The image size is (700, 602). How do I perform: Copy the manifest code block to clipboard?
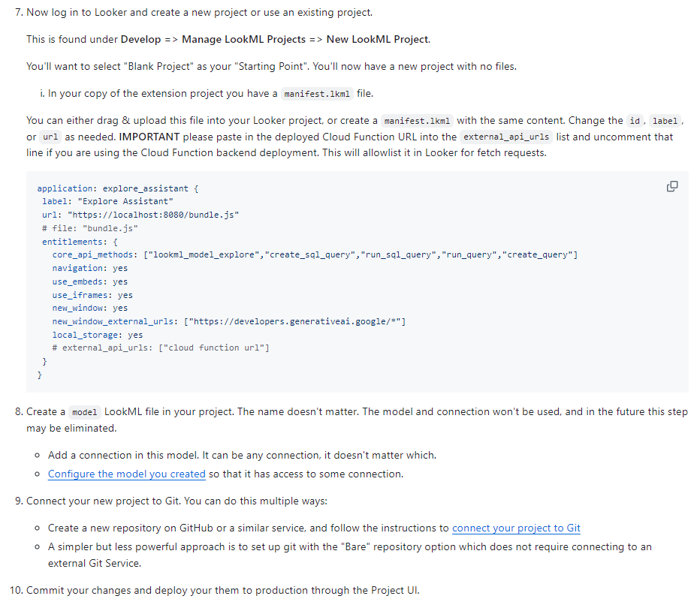pyautogui.click(x=672, y=187)
